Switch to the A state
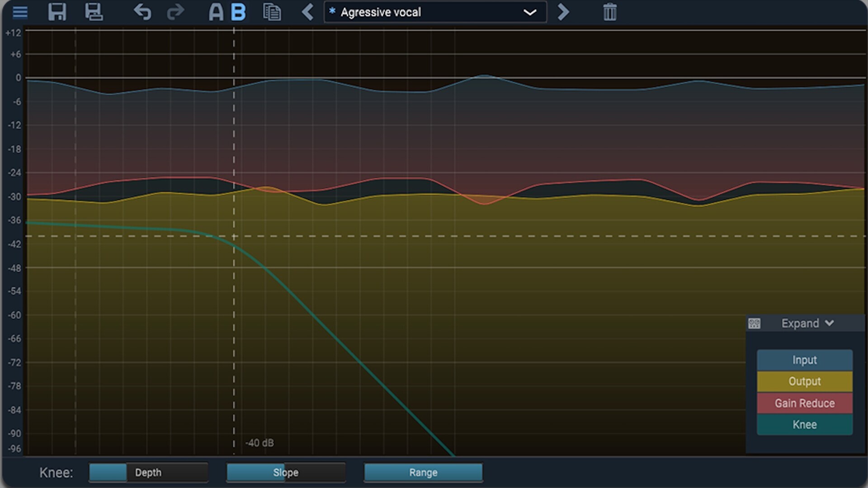This screenshot has width=868, height=488. pyautogui.click(x=216, y=12)
